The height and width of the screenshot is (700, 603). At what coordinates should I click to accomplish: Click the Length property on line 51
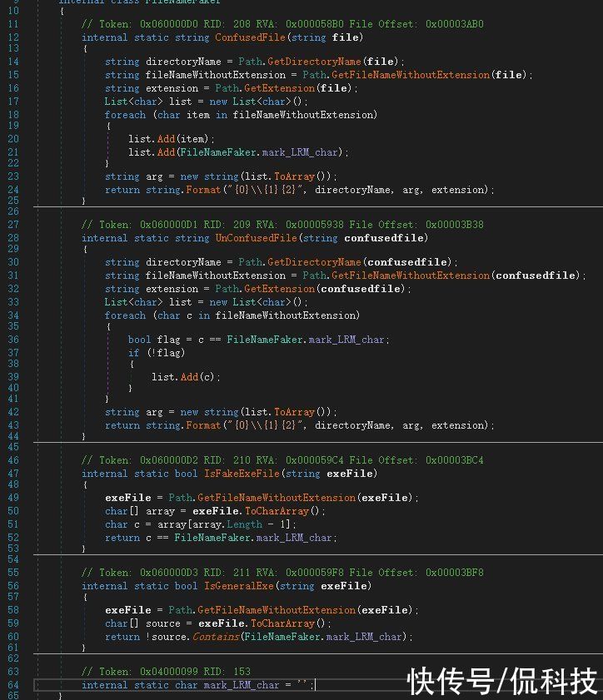pos(244,524)
